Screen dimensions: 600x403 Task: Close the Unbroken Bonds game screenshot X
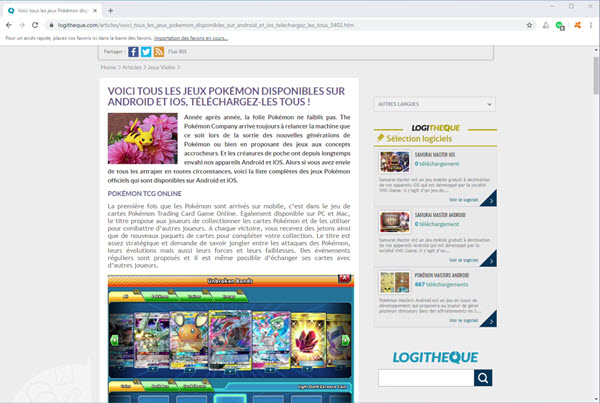344,277
